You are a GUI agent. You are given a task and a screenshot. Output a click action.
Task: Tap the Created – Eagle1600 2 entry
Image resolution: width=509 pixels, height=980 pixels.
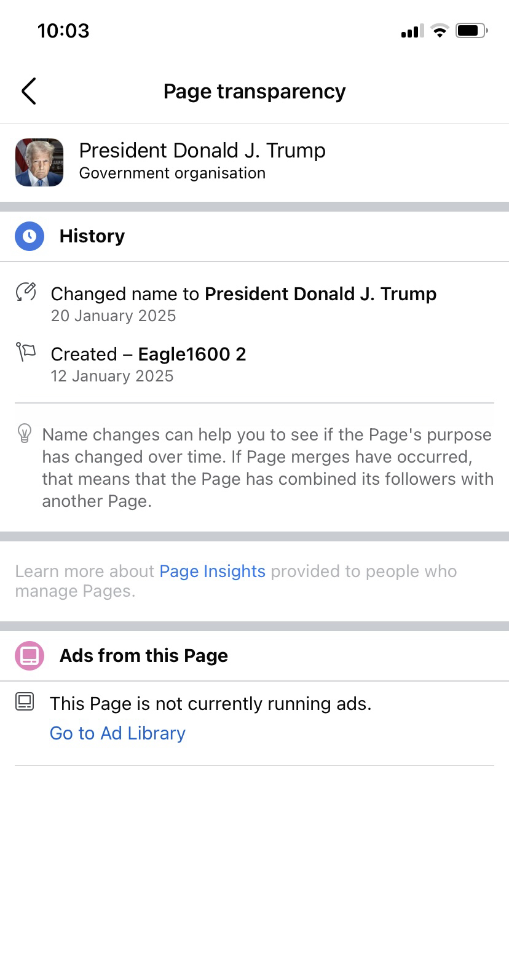[148, 354]
